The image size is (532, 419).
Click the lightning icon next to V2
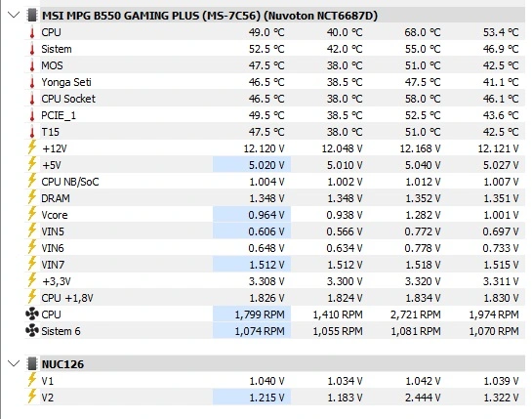click(32, 397)
